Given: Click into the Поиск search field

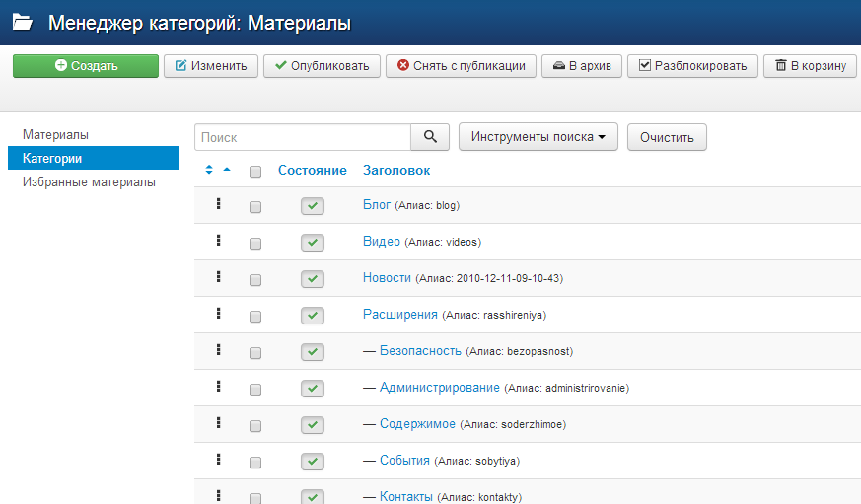Looking at the screenshot, I should coord(303,137).
